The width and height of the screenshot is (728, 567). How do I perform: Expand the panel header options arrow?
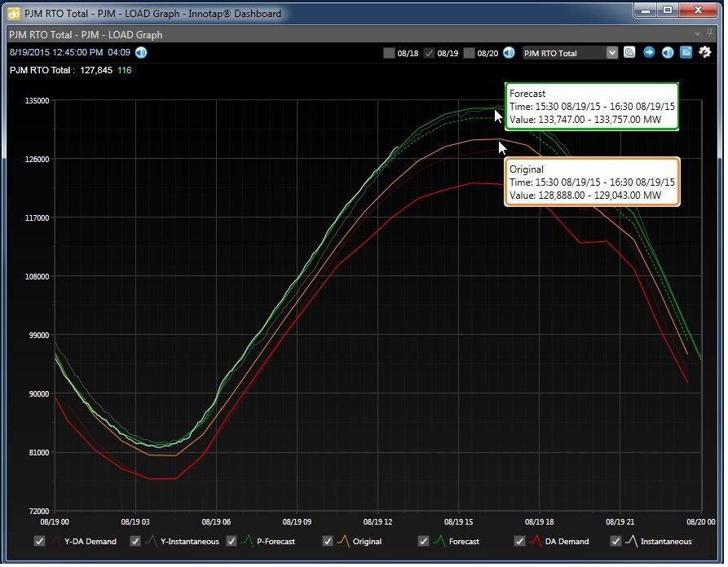click(x=697, y=34)
